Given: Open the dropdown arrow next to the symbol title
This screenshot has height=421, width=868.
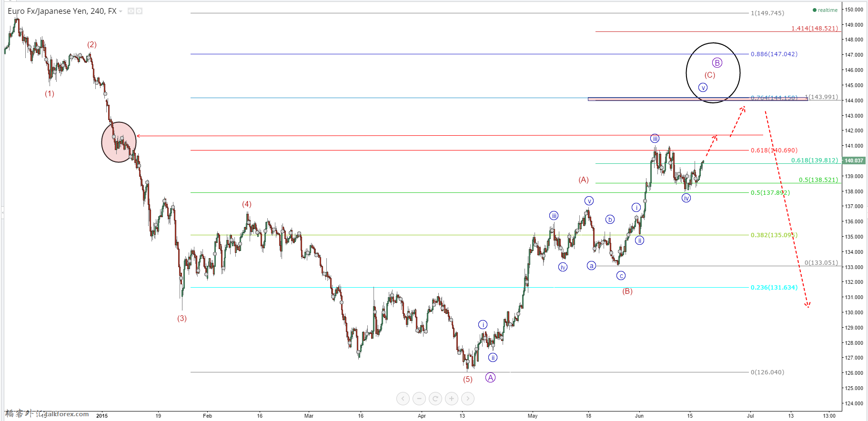Looking at the screenshot, I should 121,11.
